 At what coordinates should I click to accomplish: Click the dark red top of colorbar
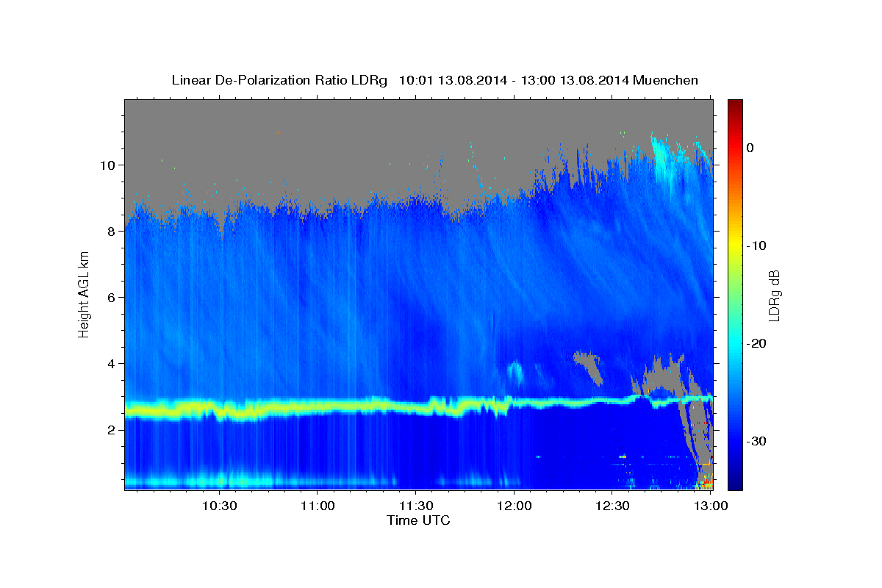point(735,105)
